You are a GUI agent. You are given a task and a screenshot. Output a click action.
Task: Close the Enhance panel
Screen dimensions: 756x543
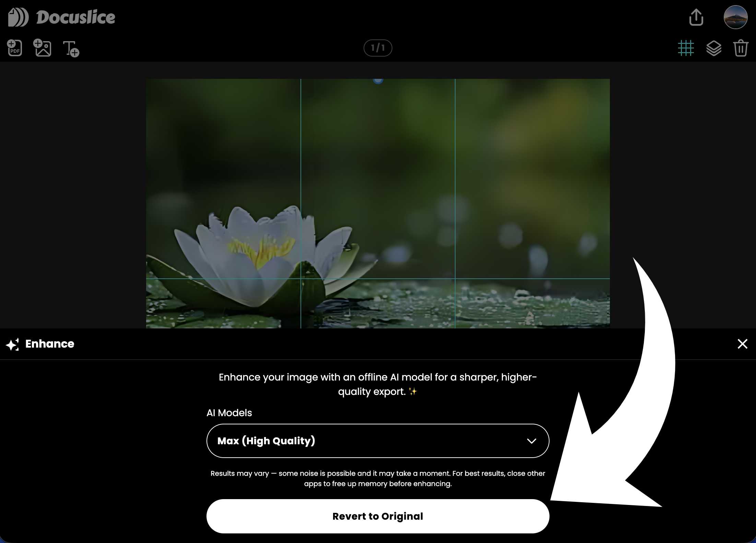[742, 344]
